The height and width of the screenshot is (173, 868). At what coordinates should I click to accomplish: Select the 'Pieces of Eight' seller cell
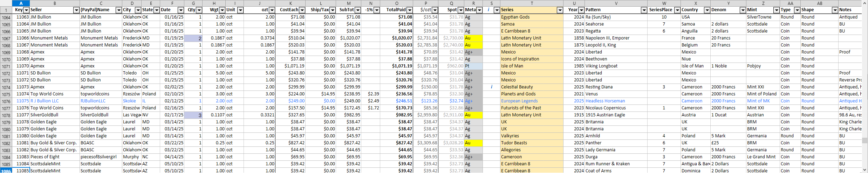55,157
